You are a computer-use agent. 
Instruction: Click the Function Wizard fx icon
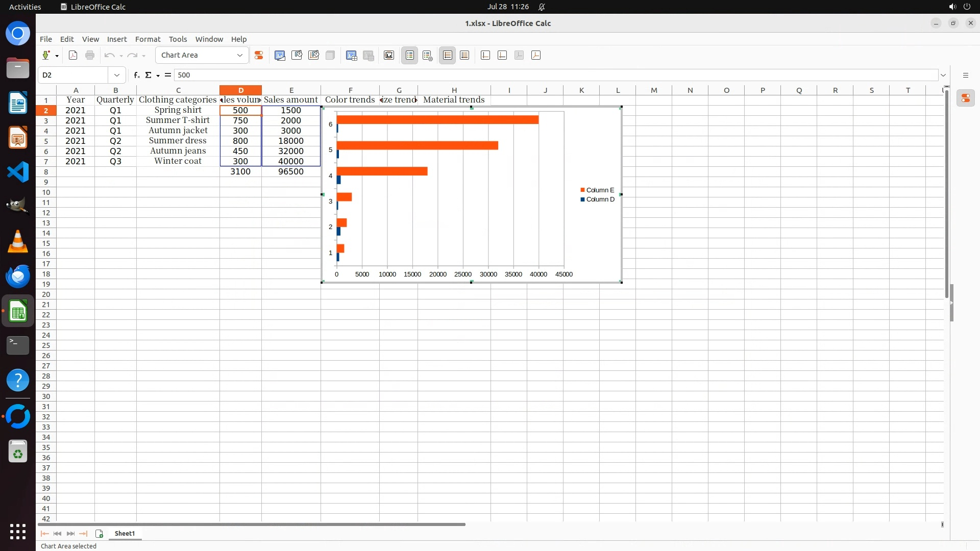[x=136, y=75]
